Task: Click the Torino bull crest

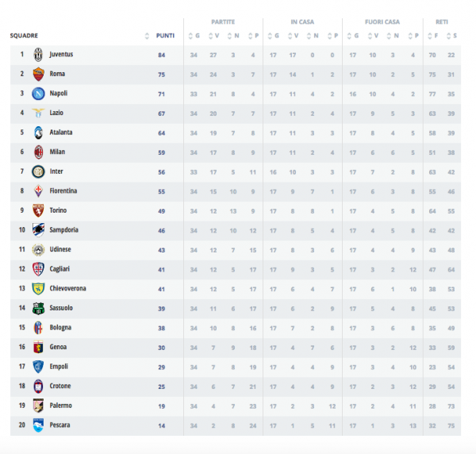Action: tap(38, 210)
